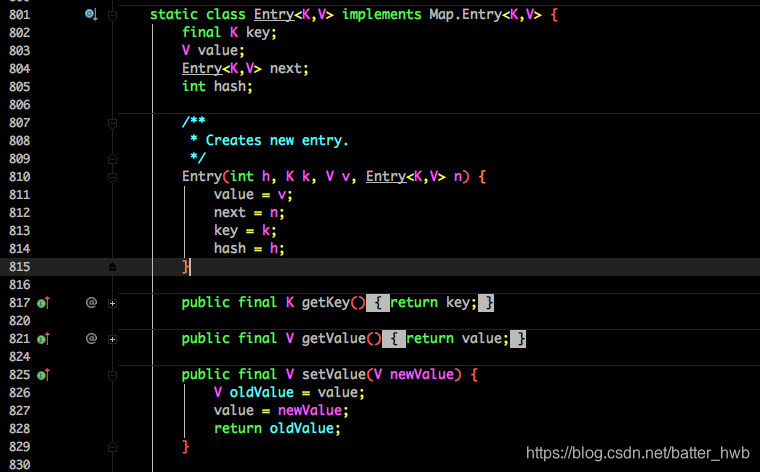The width and height of the screenshot is (760, 472).
Task: Collapse the comment end fold marker on line 809
Action: point(112,159)
